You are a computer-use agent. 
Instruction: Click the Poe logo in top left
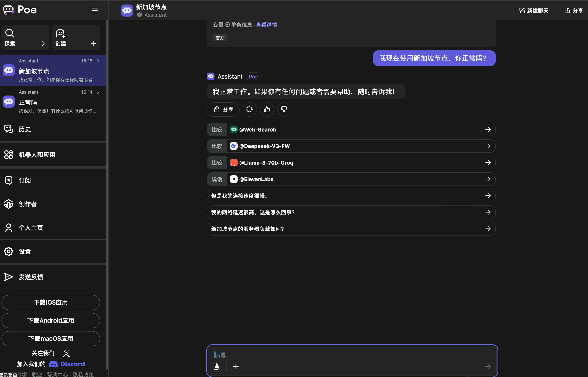coord(20,10)
